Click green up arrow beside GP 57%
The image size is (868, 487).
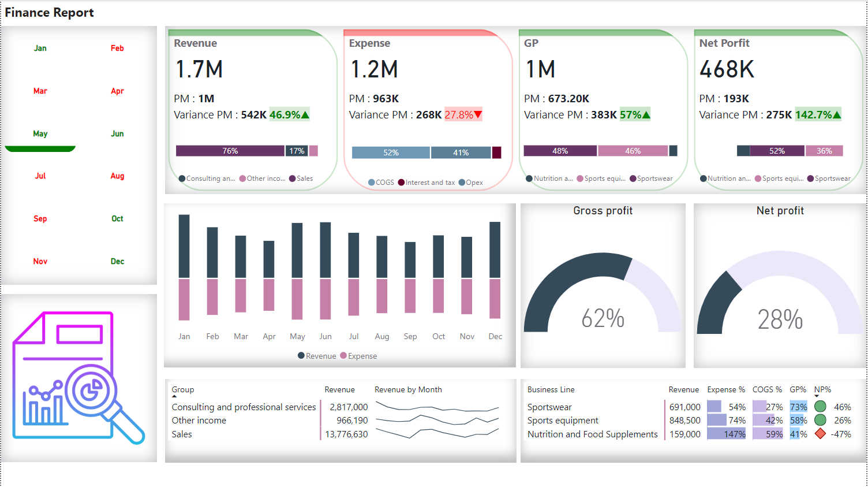pyautogui.click(x=646, y=115)
